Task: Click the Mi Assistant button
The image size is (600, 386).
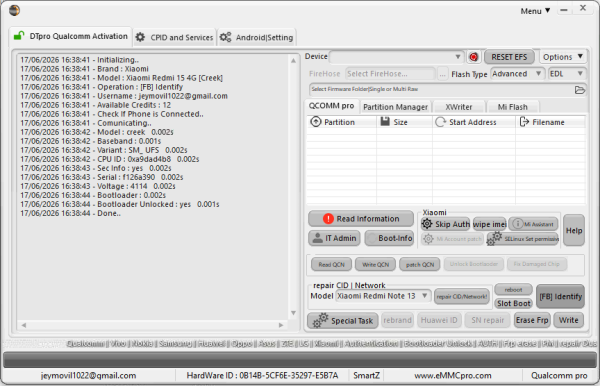Action: pyautogui.click(x=533, y=224)
